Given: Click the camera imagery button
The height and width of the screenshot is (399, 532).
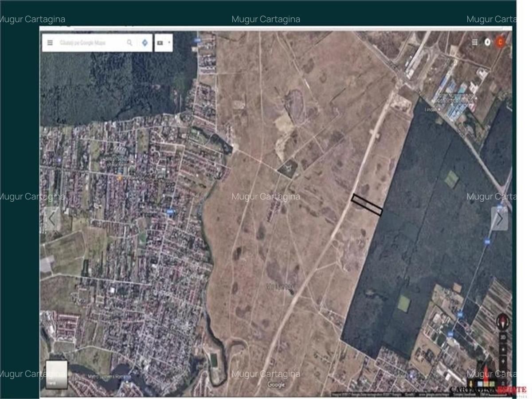Looking at the screenshot, I should coord(160,43).
